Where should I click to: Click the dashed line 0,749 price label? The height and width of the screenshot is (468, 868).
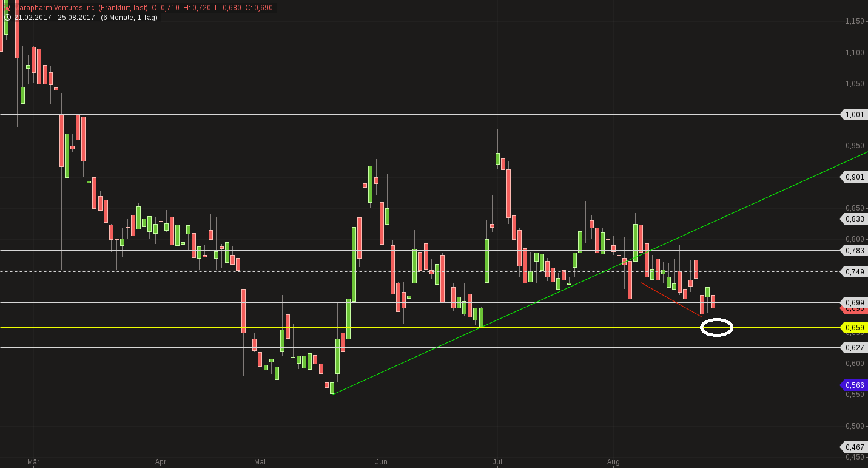[x=854, y=272]
